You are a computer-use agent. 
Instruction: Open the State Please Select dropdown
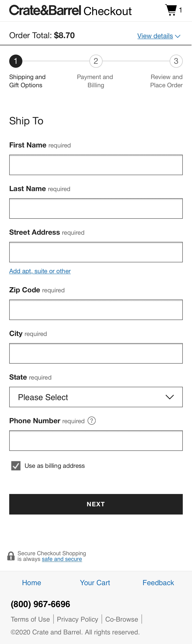(96, 397)
